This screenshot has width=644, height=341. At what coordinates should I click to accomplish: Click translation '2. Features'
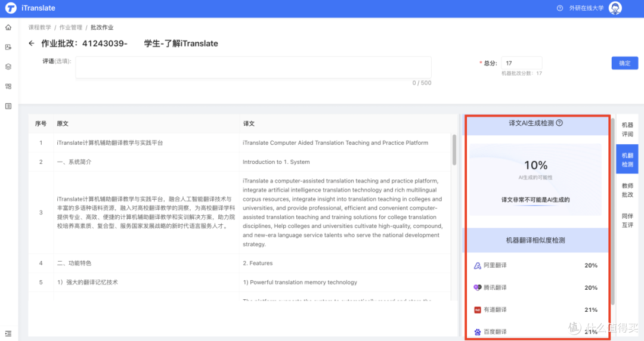[258, 263]
